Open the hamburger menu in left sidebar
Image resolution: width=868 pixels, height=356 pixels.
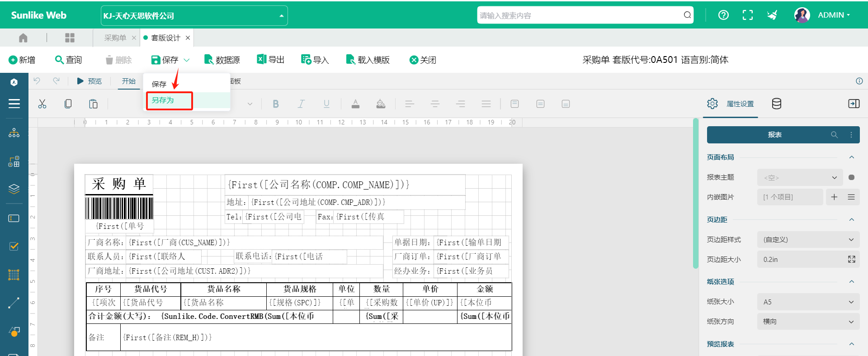14,104
